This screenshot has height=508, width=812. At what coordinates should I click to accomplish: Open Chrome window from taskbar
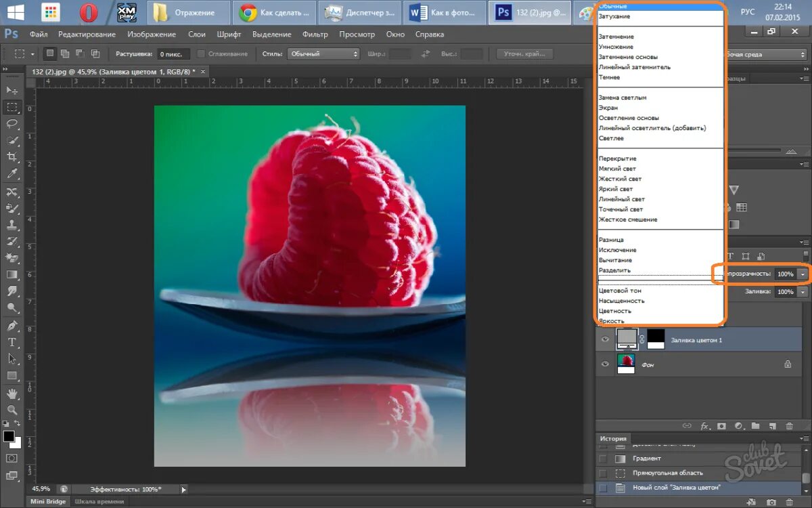[275, 12]
